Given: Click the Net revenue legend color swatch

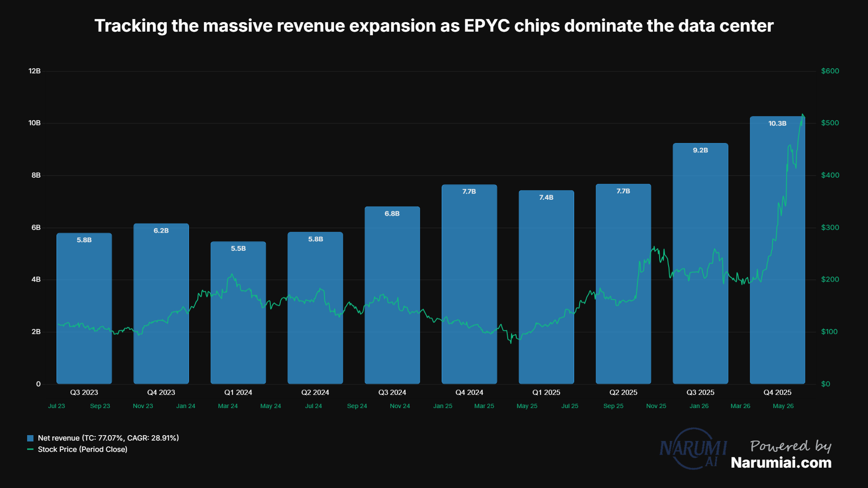Looking at the screenshot, I should [x=30, y=438].
